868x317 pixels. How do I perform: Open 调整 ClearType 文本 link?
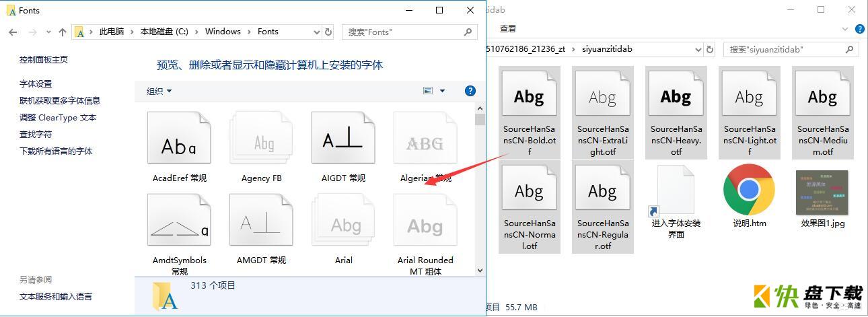pos(58,117)
